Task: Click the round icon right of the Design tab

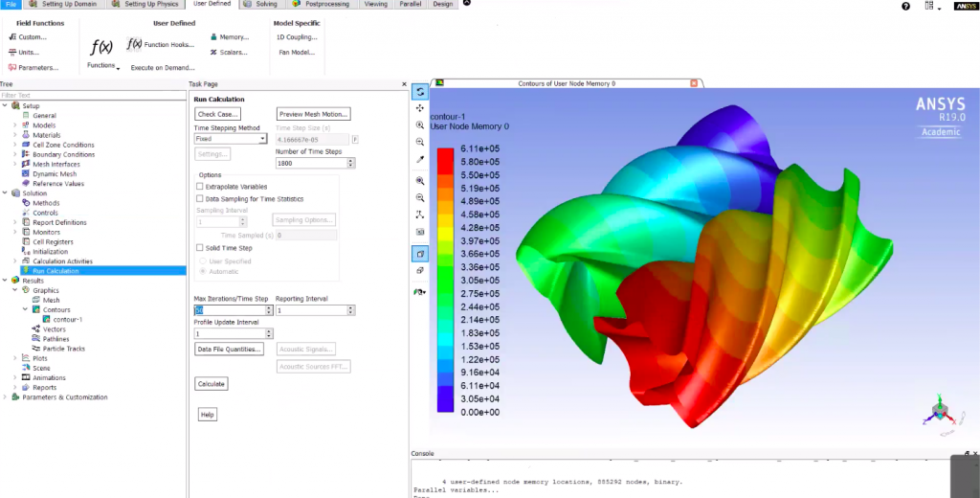Action: coord(466,3)
